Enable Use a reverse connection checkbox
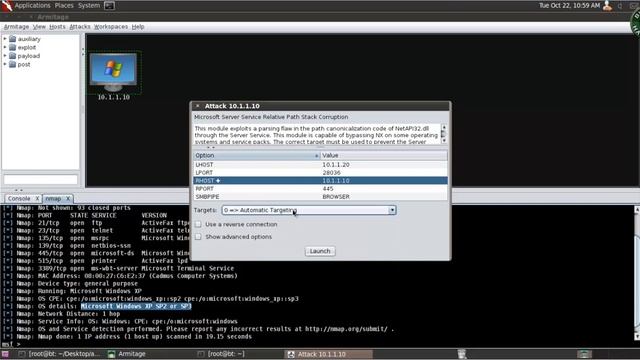This screenshot has height=360, width=640. [x=198, y=224]
